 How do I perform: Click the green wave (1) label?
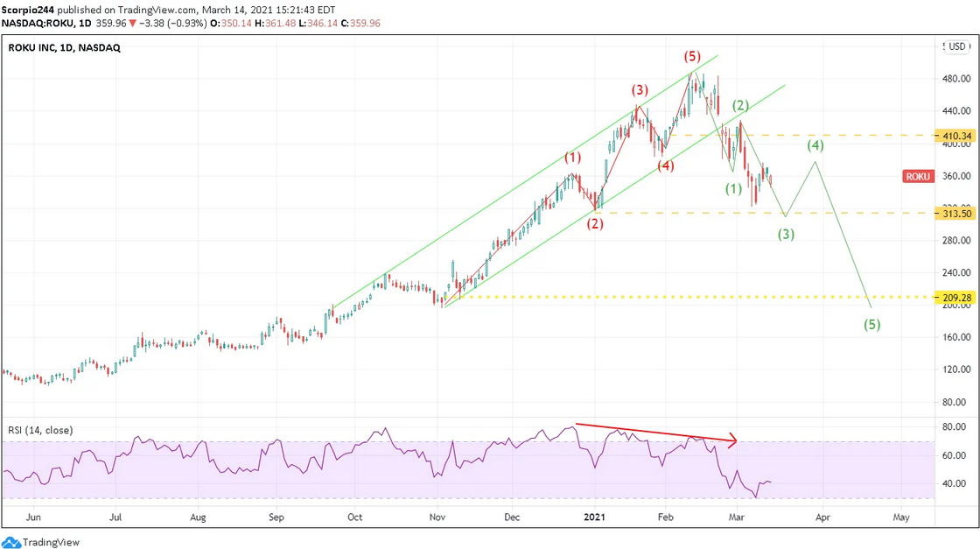tap(734, 188)
